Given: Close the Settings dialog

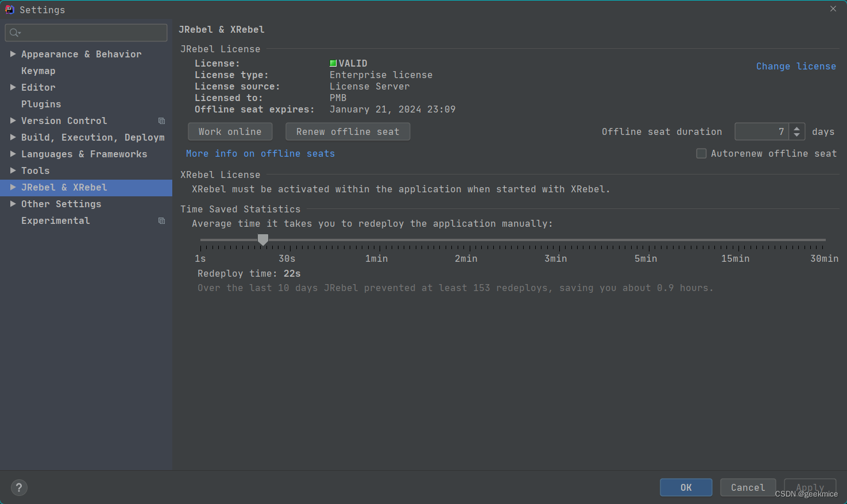Looking at the screenshot, I should click(833, 9).
